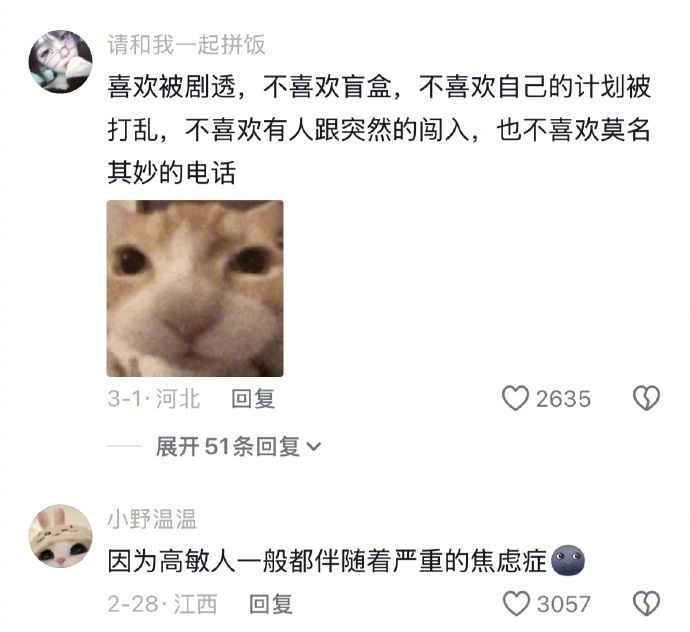Open 小野温温 bunny cat avatar
This screenshot has height=632, width=690.
[x=61, y=536]
